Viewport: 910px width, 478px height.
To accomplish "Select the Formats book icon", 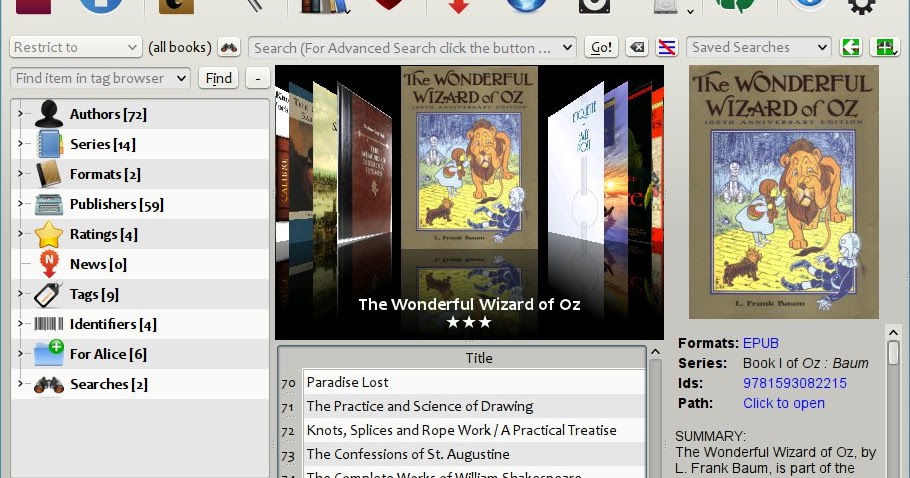I will (x=49, y=174).
